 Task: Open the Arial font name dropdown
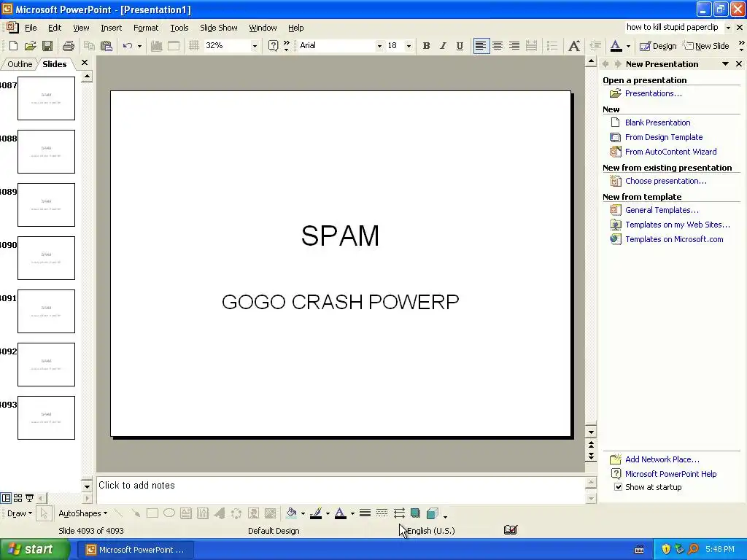click(379, 46)
